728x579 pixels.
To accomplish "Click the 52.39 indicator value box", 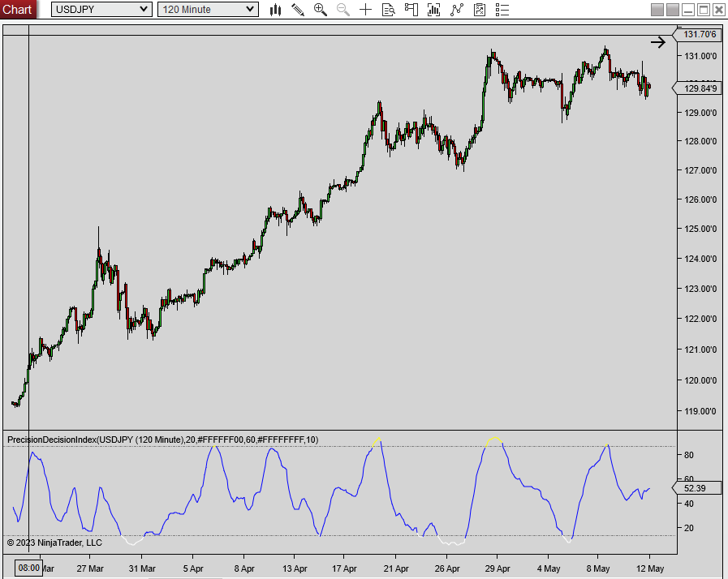I will (696, 488).
